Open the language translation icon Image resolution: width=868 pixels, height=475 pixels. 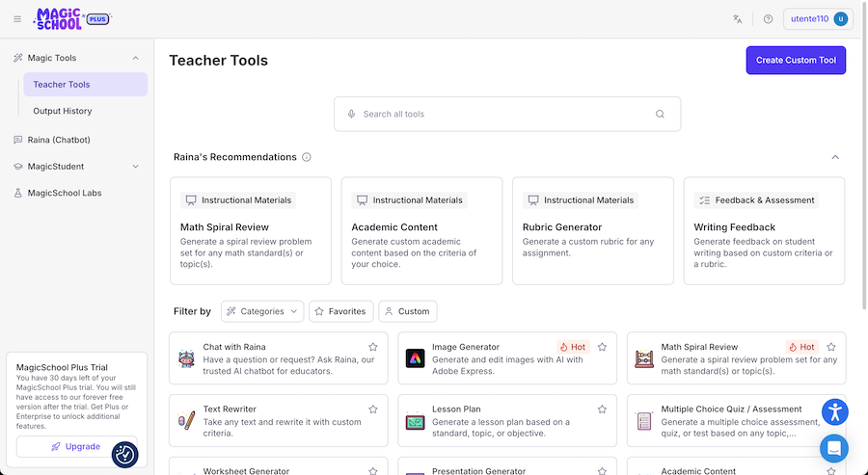[x=738, y=19]
